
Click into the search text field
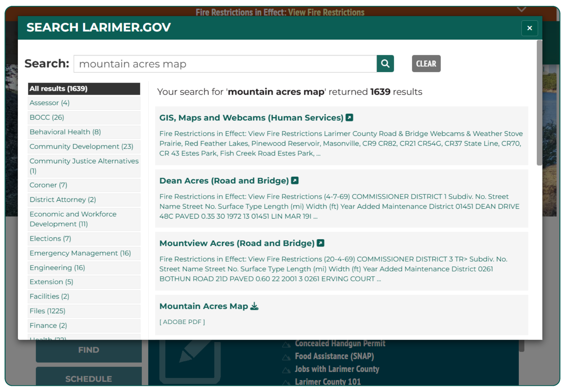(x=225, y=64)
